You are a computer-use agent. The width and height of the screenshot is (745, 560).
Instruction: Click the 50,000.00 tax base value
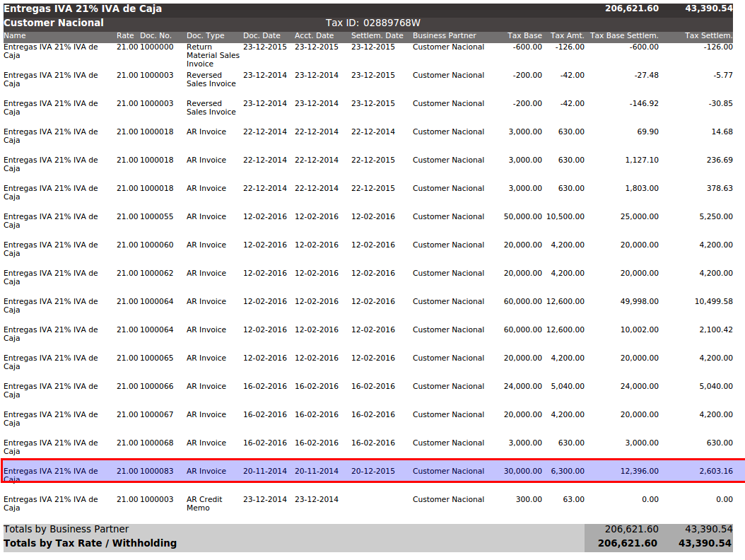coord(522,217)
